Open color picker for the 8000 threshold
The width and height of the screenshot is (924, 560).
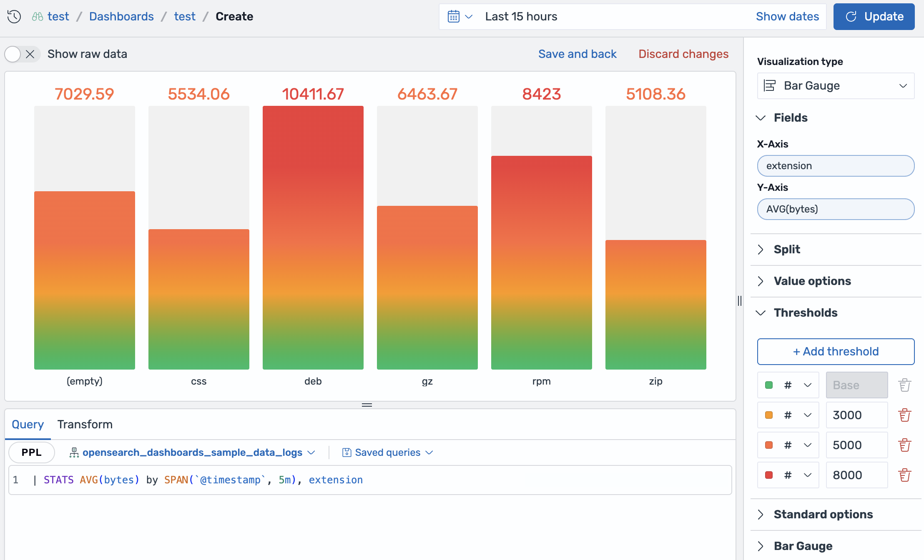788,475
